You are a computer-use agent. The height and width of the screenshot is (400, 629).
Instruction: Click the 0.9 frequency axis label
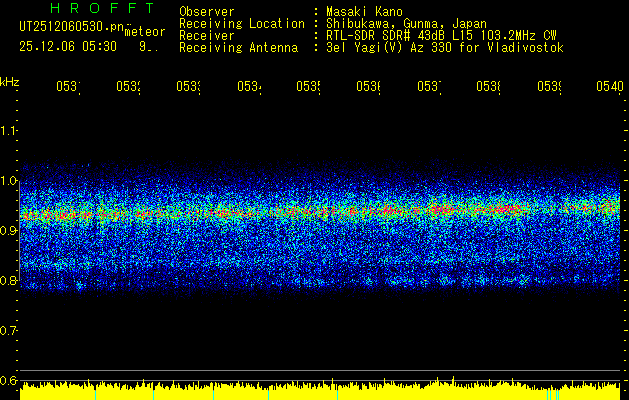pos(8,230)
